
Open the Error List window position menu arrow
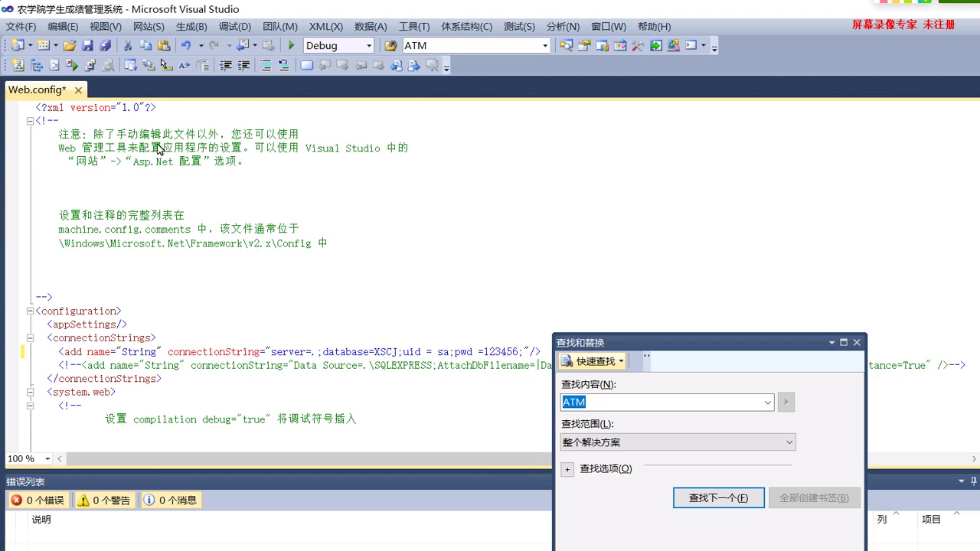(962, 481)
